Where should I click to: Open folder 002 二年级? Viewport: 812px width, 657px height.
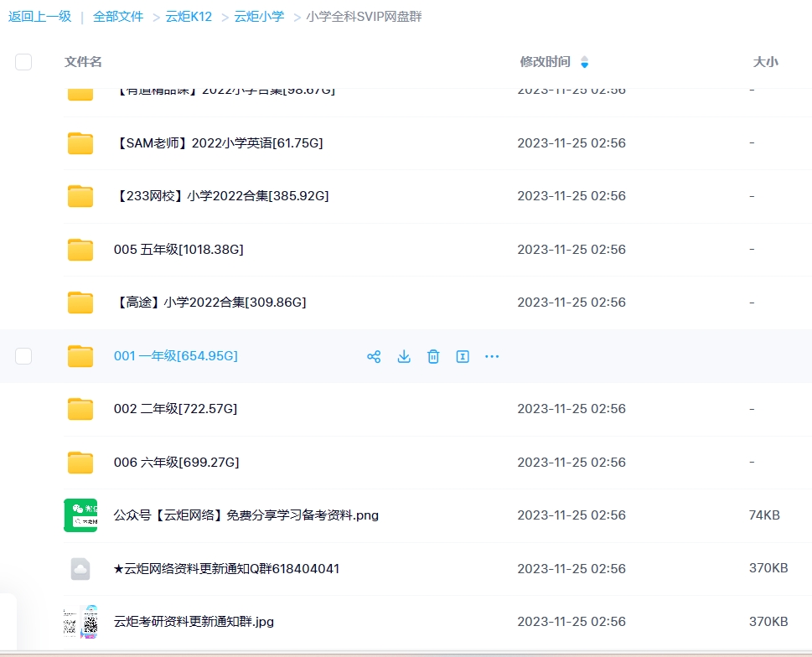click(x=175, y=409)
